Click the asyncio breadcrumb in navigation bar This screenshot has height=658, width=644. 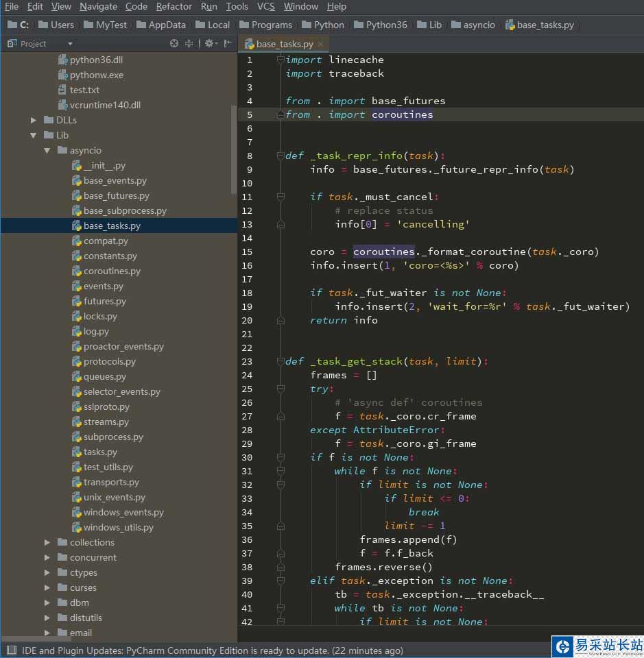coord(479,25)
